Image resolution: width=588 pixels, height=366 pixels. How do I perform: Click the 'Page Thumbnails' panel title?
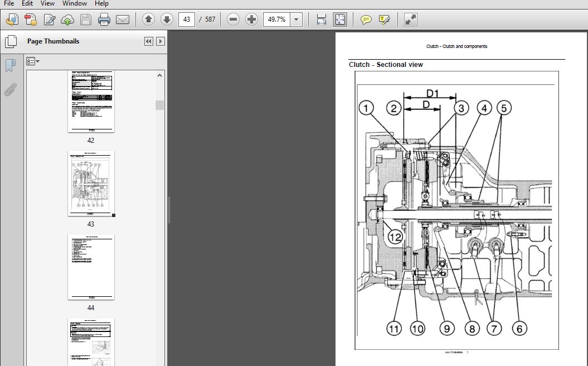point(54,41)
